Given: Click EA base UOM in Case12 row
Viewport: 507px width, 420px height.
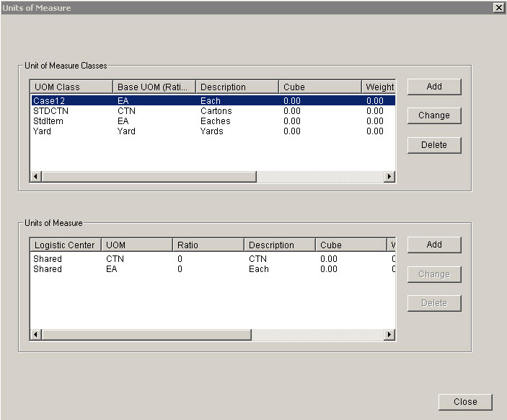Looking at the screenshot, I should point(123,100).
